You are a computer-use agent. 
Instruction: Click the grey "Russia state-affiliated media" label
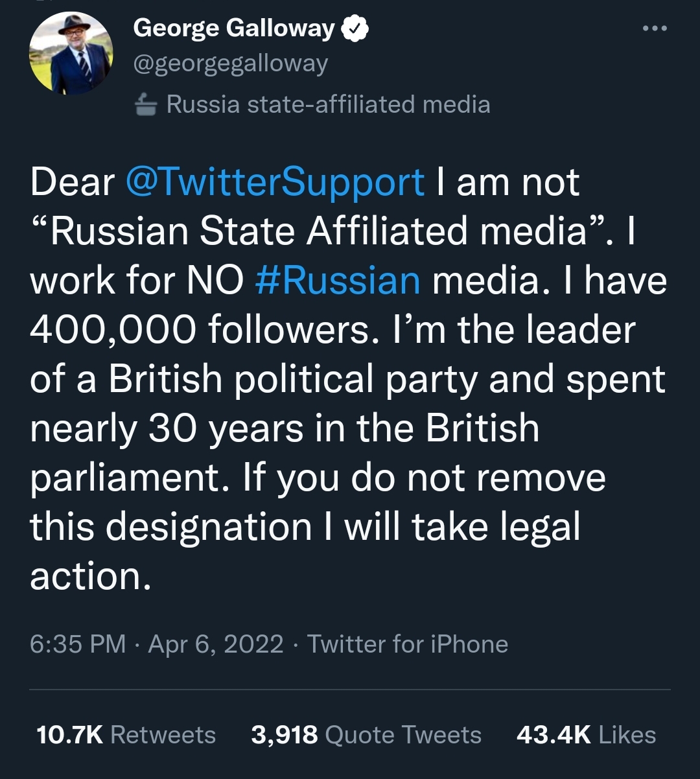(328, 104)
